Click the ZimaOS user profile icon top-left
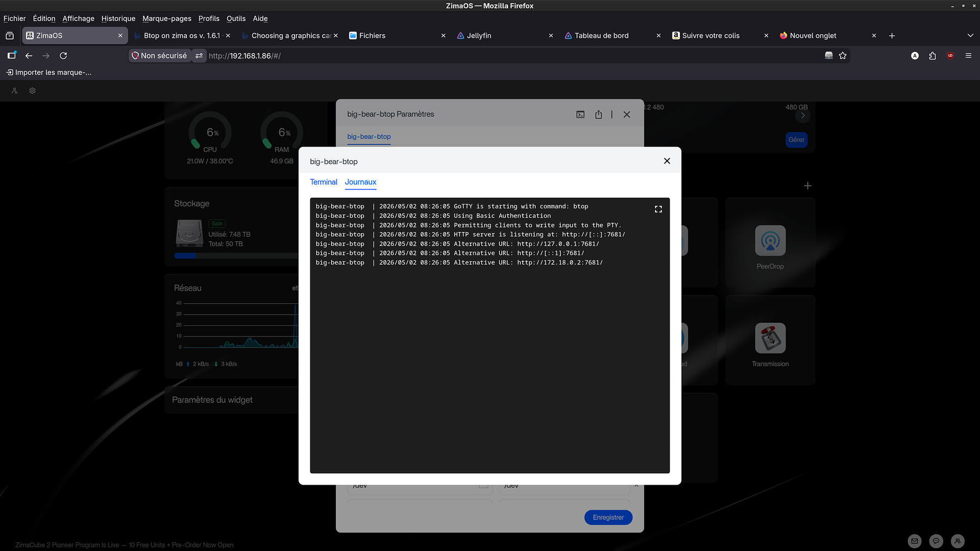Viewport: 980px width, 551px height. (15, 91)
